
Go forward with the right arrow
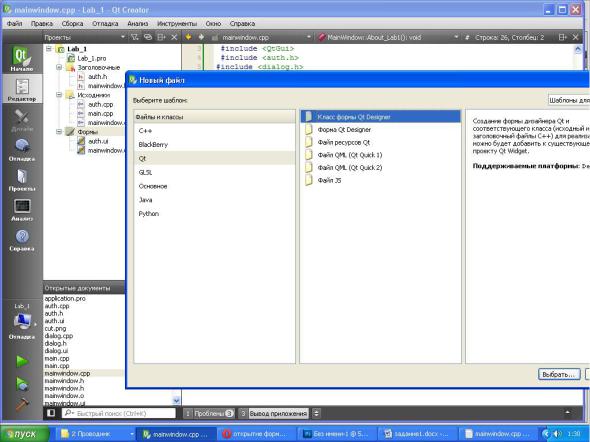click(x=201, y=37)
